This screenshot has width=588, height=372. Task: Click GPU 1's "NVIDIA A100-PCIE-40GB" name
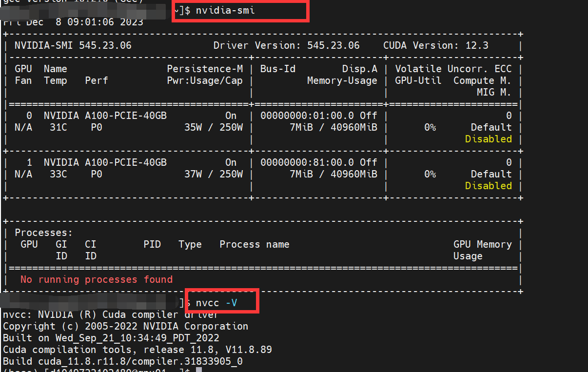click(105, 162)
